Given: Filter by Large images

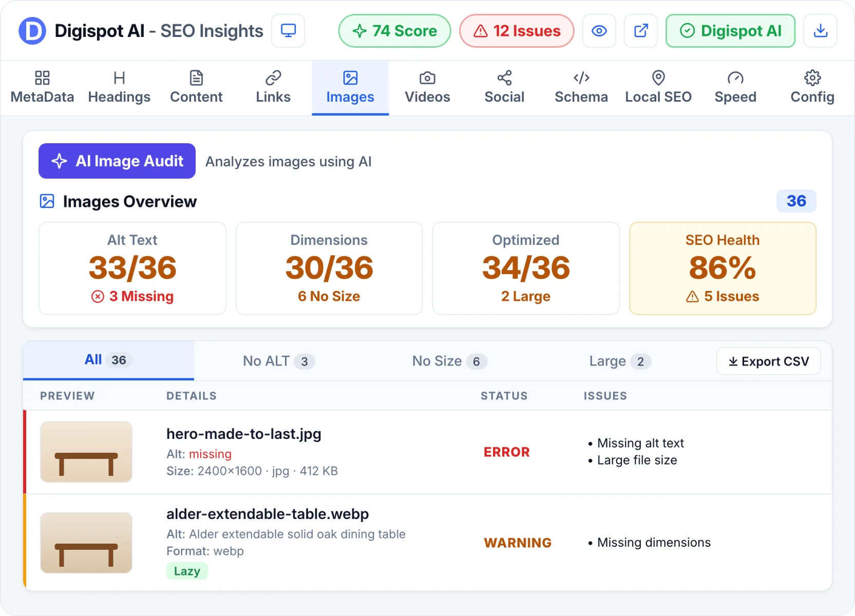Looking at the screenshot, I should coord(620,361).
